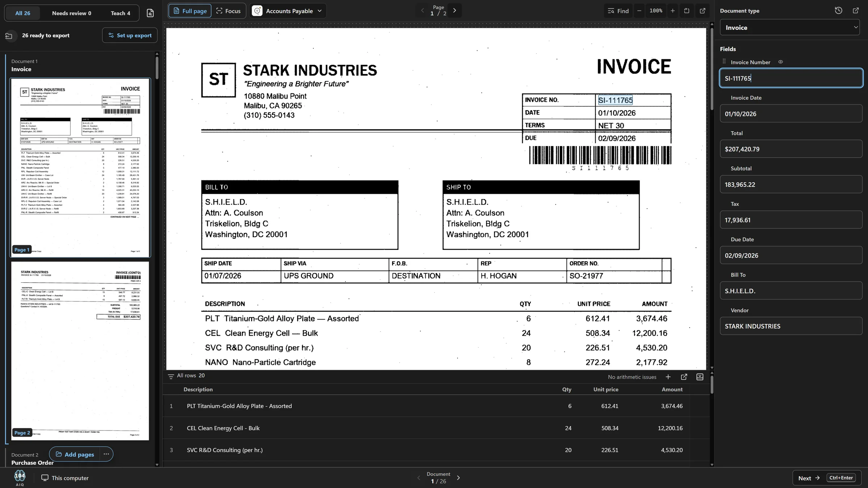
Task: Open document viewer in new window
Action: 702,11
